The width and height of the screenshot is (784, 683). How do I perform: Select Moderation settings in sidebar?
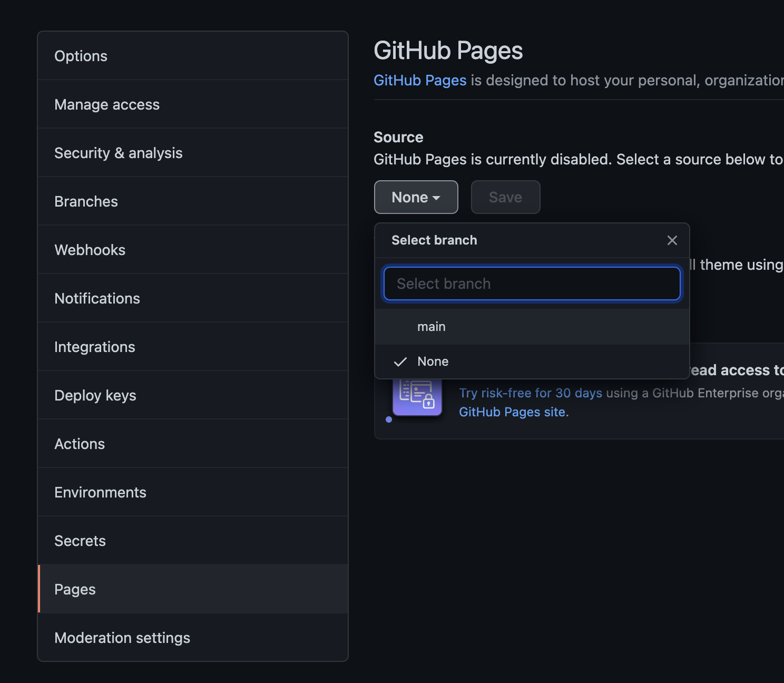[x=122, y=638]
